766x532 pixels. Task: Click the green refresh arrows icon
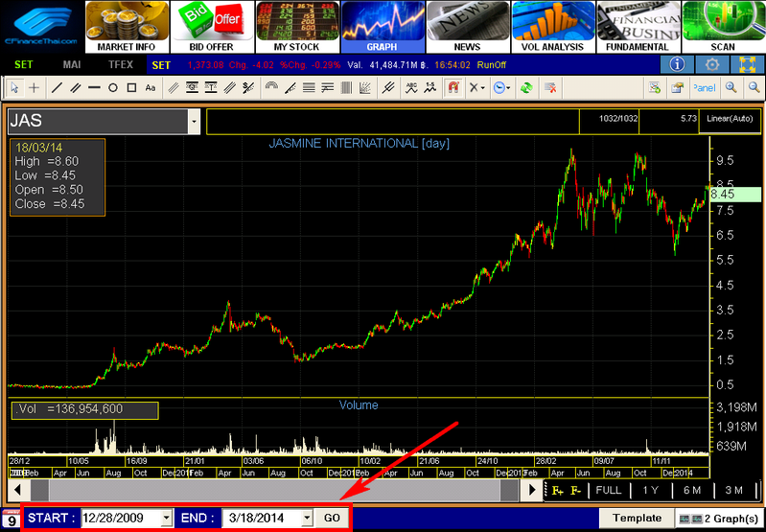[526, 88]
